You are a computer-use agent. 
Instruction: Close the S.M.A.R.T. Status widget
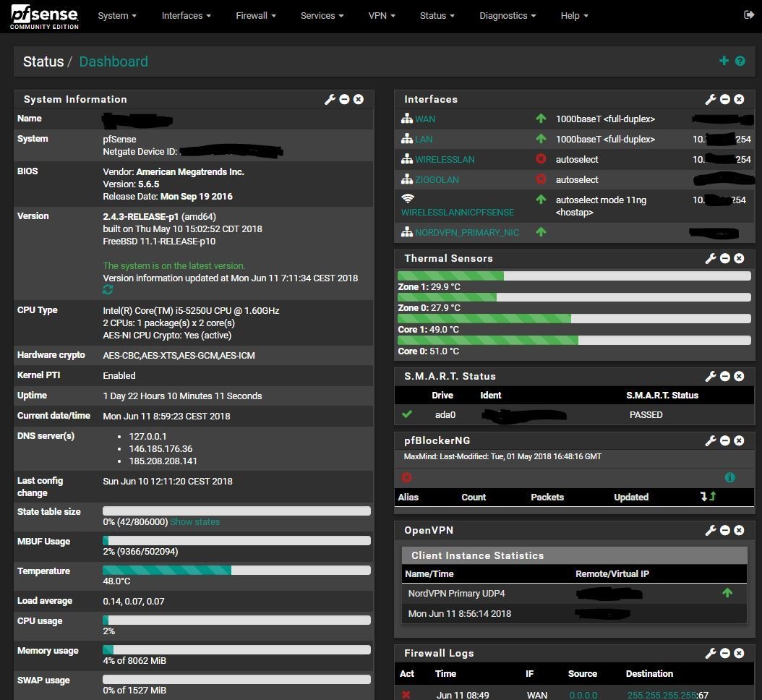(x=739, y=376)
